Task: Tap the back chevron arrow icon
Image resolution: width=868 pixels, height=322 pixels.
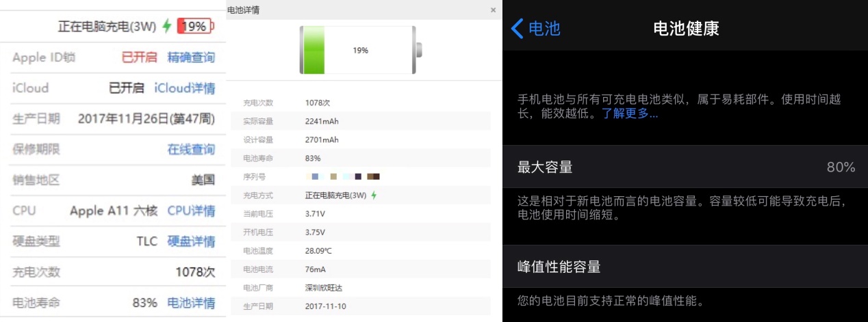Action: click(518, 28)
